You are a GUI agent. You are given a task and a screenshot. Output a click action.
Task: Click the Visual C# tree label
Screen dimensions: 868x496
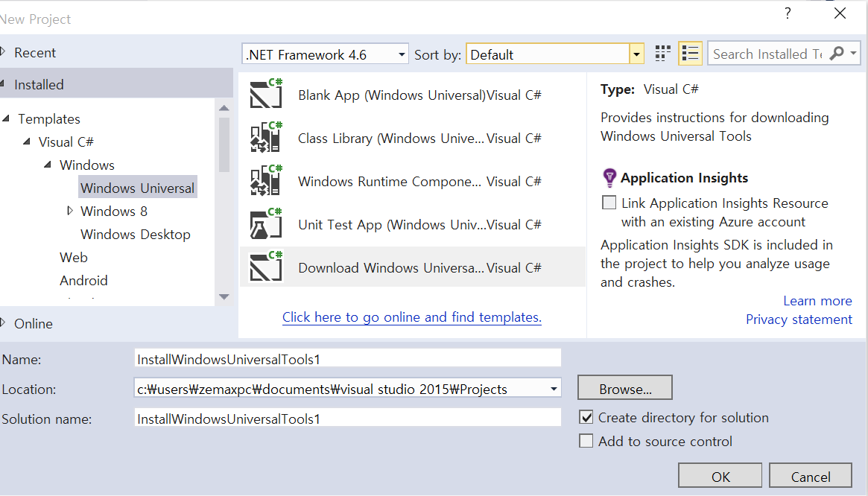pyautogui.click(x=66, y=142)
